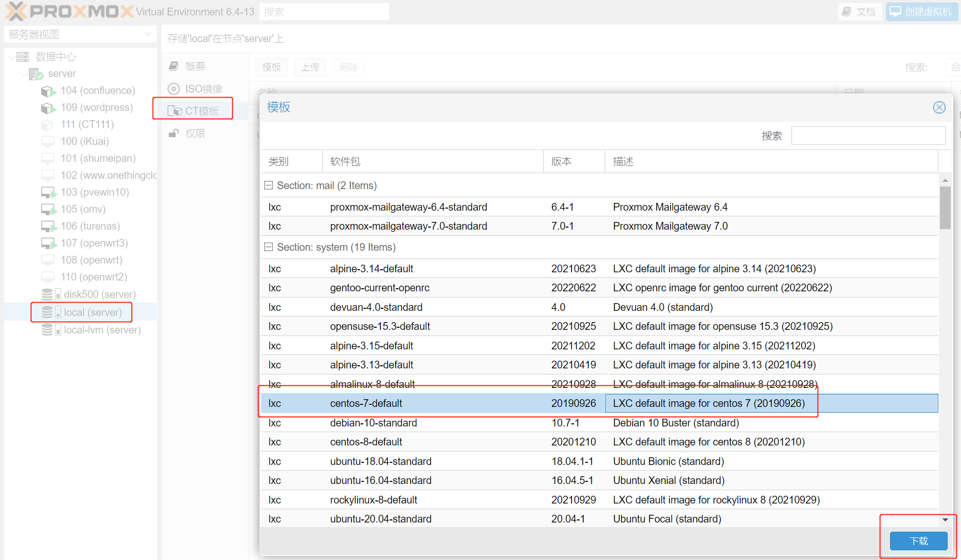Select alpine-3.14-default row
Image resolution: width=961 pixels, height=560 pixels.
tap(599, 269)
